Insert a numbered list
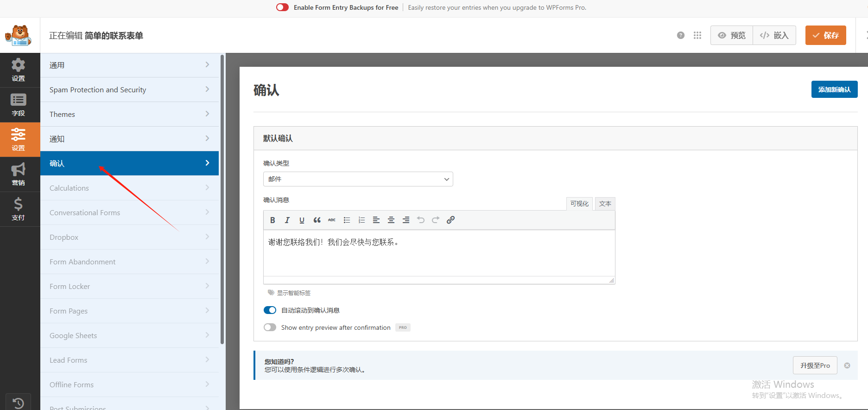868x410 pixels. pyautogui.click(x=361, y=220)
